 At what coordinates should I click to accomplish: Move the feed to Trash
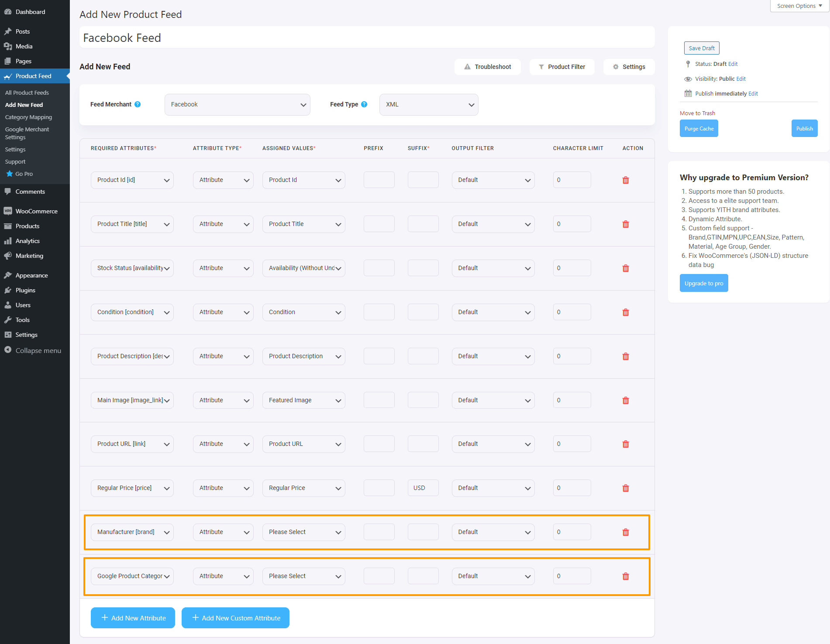point(697,113)
